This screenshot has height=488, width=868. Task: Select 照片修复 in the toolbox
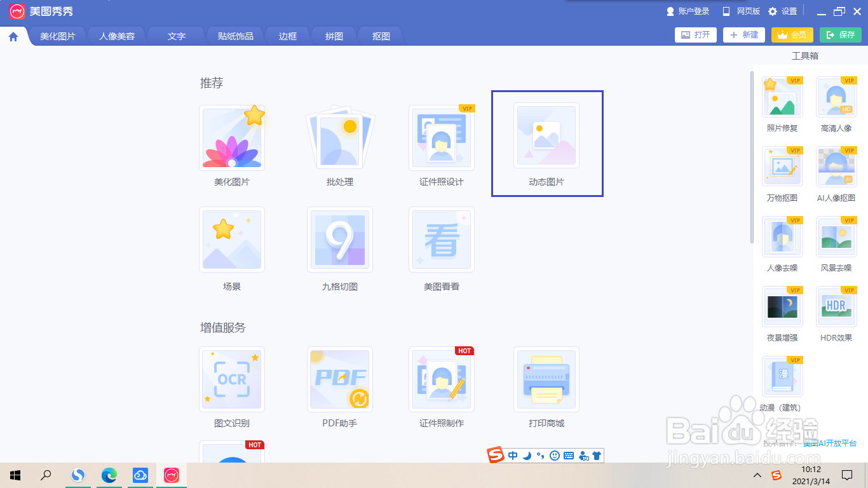pyautogui.click(x=782, y=97)
